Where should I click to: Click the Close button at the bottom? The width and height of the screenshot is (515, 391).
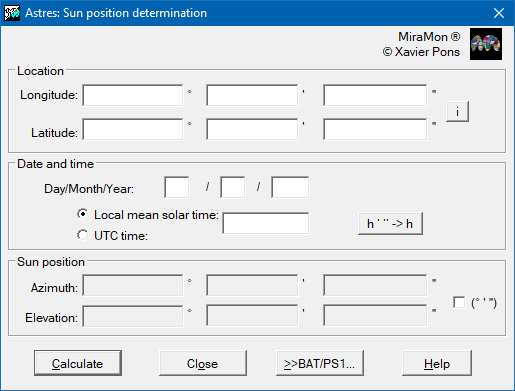coord(203,363)
